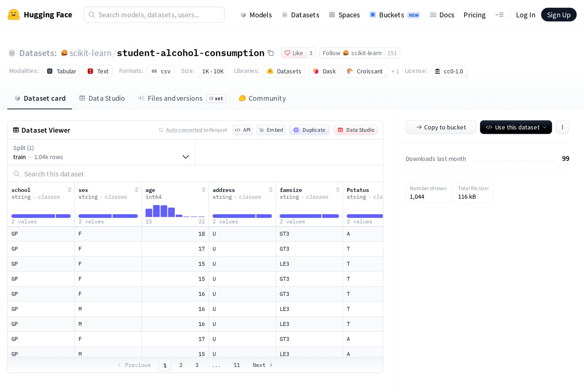The height and width of the screenshot is (392, 584).
Task: Go to the Pricing page
Action: [474, 15]
